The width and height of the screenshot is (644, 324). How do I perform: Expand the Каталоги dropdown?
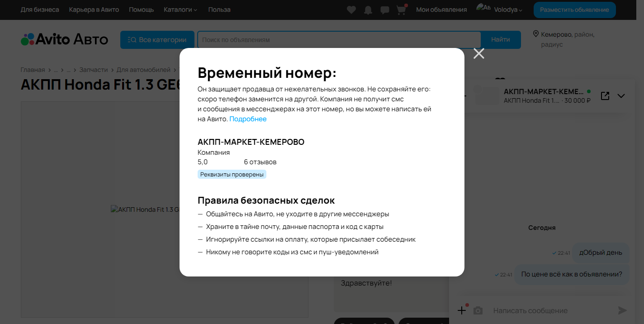[180, 10]
